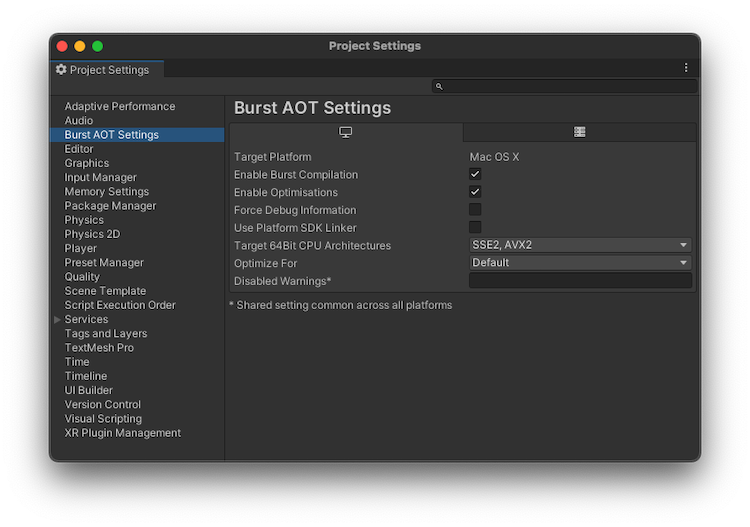Expand the Services tree item arrow
Viewport: 750px width, 527px height.
coord(57,320)
